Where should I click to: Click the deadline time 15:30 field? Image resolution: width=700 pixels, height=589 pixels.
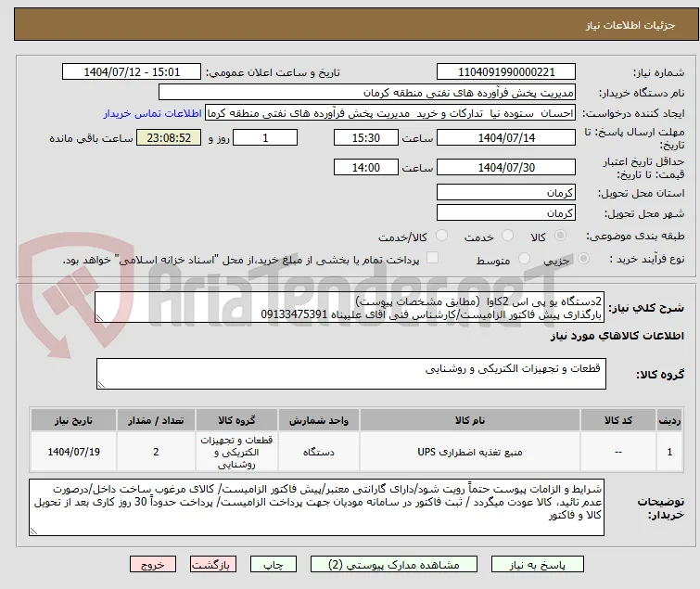point(365,137)
